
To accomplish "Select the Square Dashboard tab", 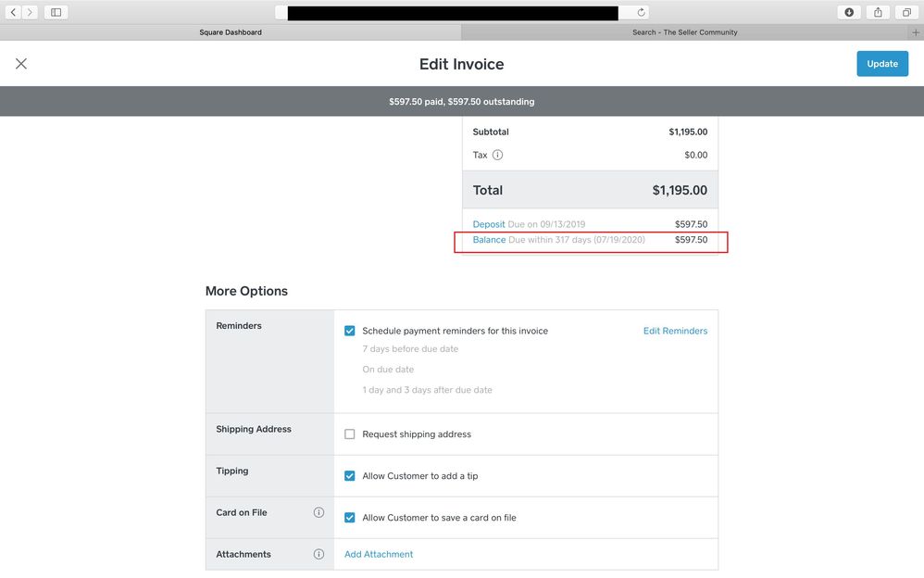I will coord(231,32).
